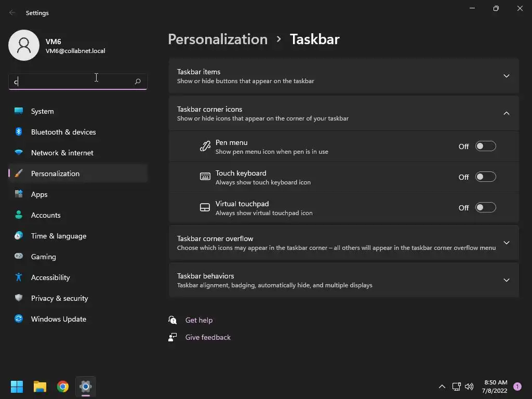532x399 pixels.
Task: Collapse the Taskbar corner icons section
Action: pyautogui.click(x=506, y=114)
